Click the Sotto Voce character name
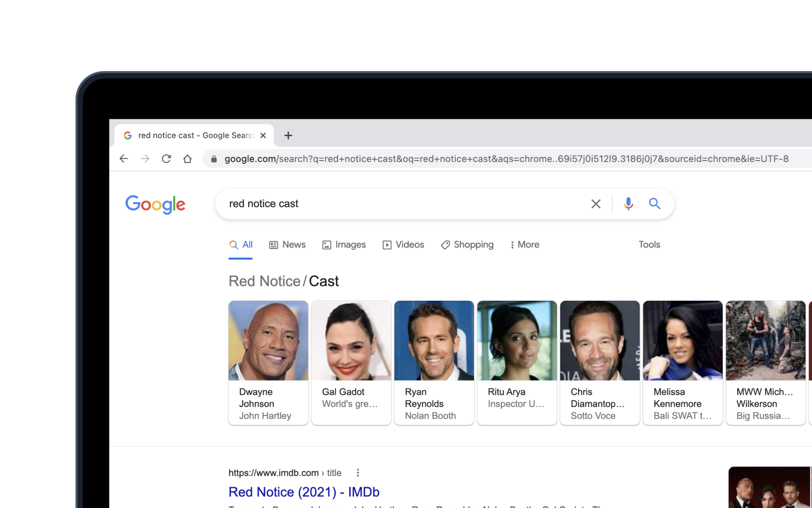Viewport: 812px width, 508px height. [593, 416]
